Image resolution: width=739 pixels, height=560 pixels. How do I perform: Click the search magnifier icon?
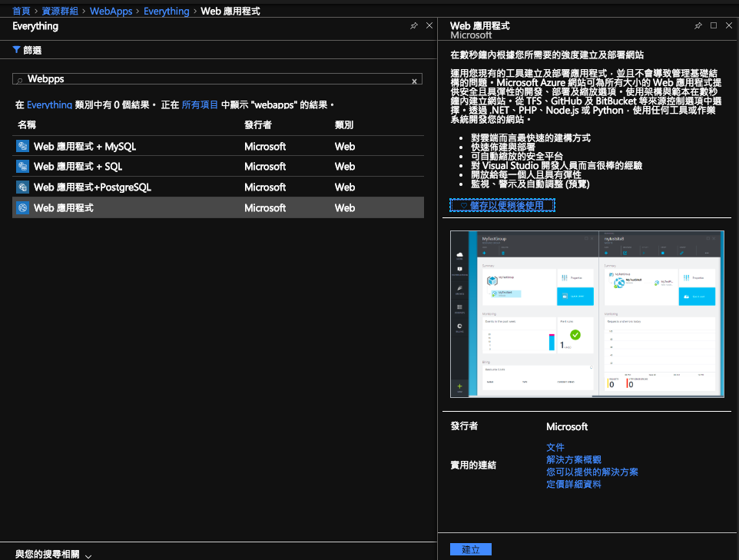(19, 80)
